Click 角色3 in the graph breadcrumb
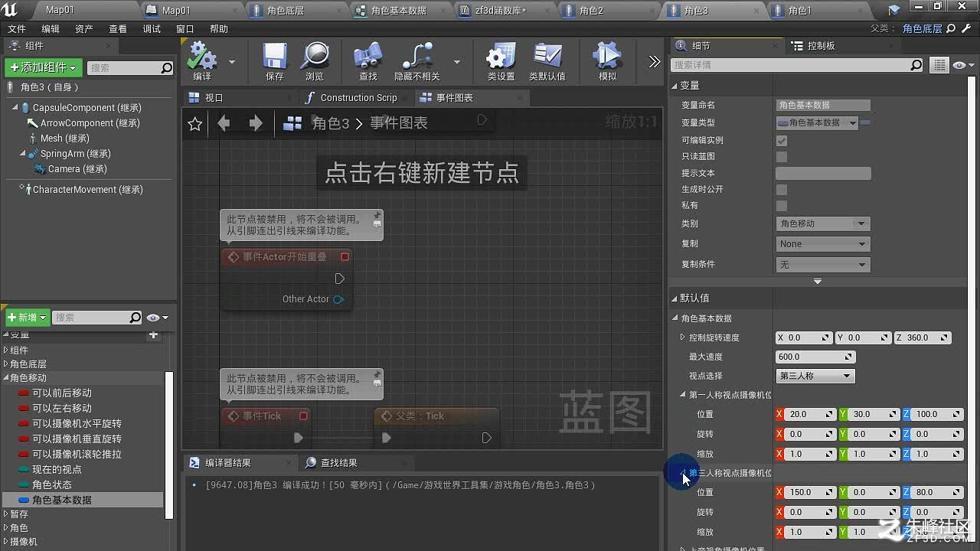This screenshot has height=551, width=980. [x=331, y=123]
